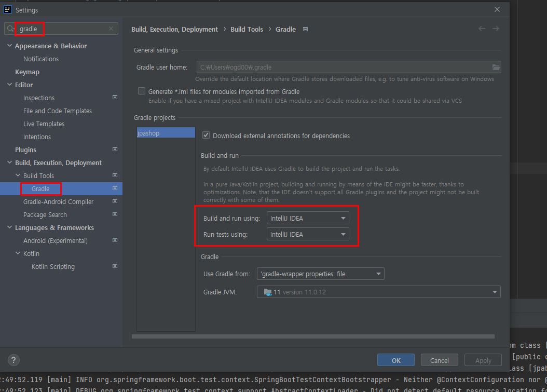Uncheck Download external annotations for dependencies

[x=206, y=135]
